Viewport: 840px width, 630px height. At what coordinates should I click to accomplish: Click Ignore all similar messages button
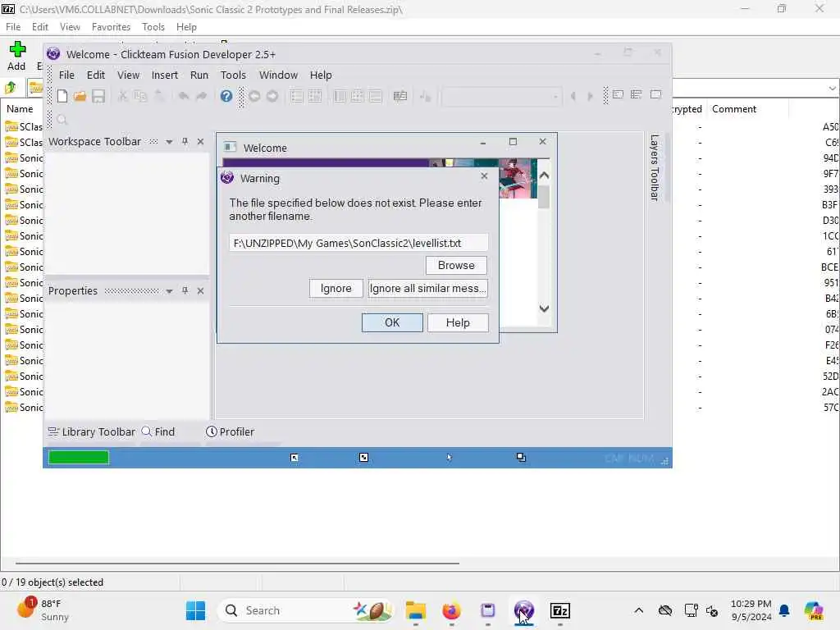(427, 288)
